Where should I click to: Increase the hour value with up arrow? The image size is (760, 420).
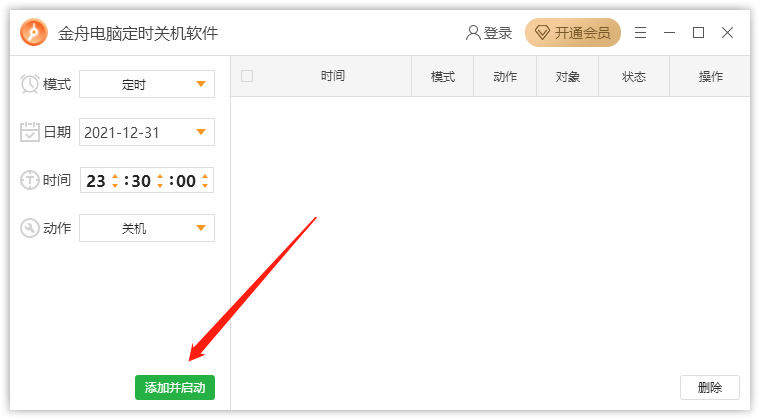tap(115, 176)
